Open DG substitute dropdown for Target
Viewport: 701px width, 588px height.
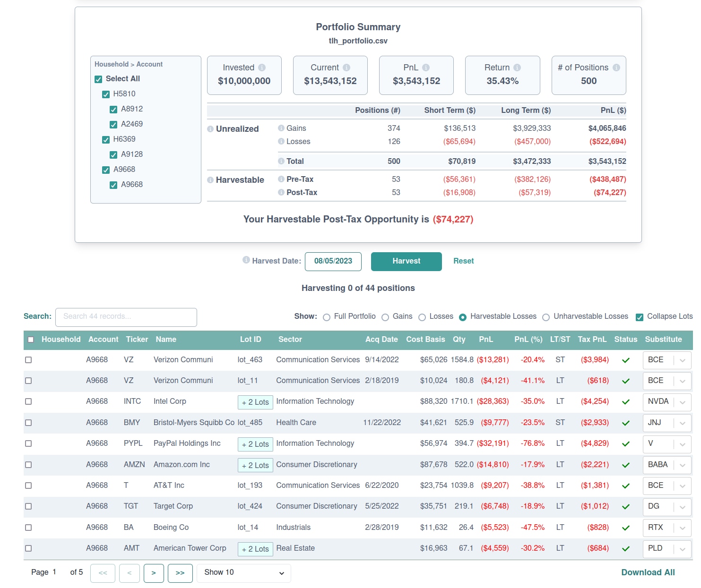tap(667, 507)
